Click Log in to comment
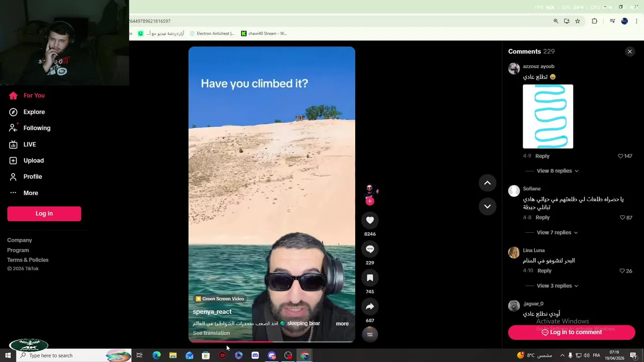The width and height of the screenshot is (644, 362). click(572, 332)
